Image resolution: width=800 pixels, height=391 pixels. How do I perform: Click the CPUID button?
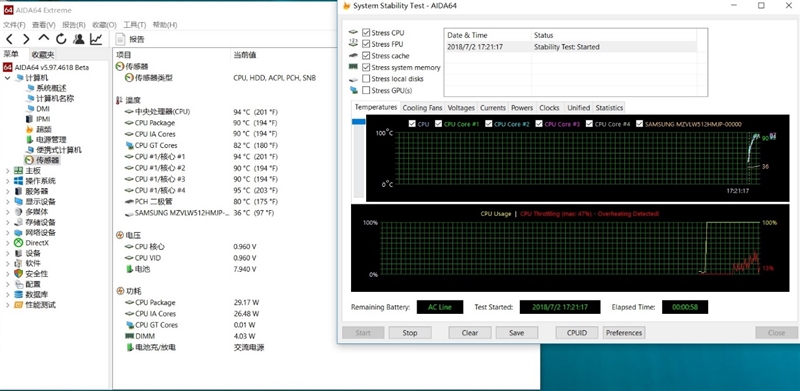(x=577, y=333)
